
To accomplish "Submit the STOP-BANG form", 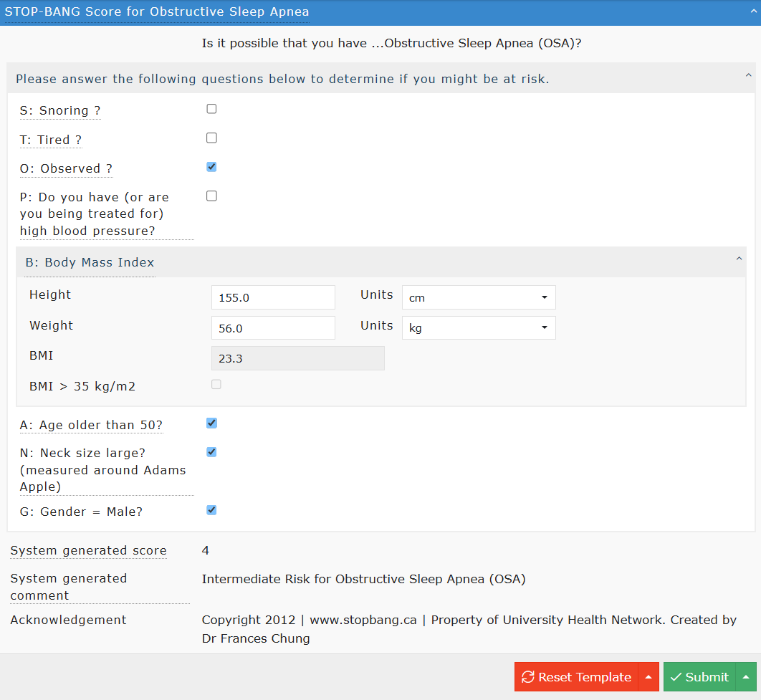I will tap(699, 677).
